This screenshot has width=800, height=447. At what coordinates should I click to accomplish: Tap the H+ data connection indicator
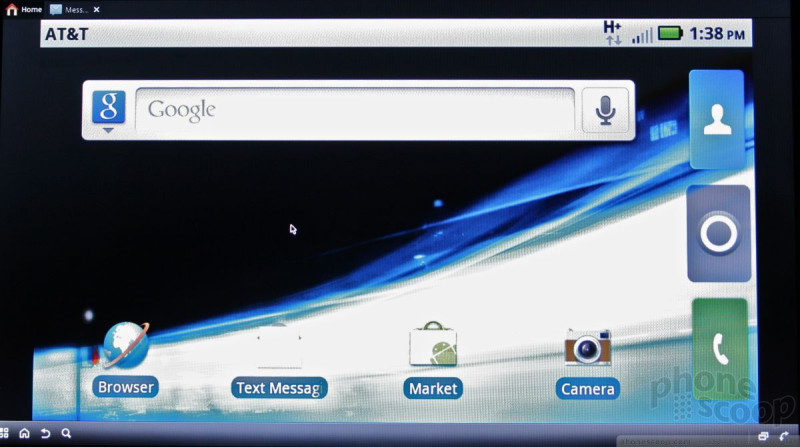(x=612, y=33)
